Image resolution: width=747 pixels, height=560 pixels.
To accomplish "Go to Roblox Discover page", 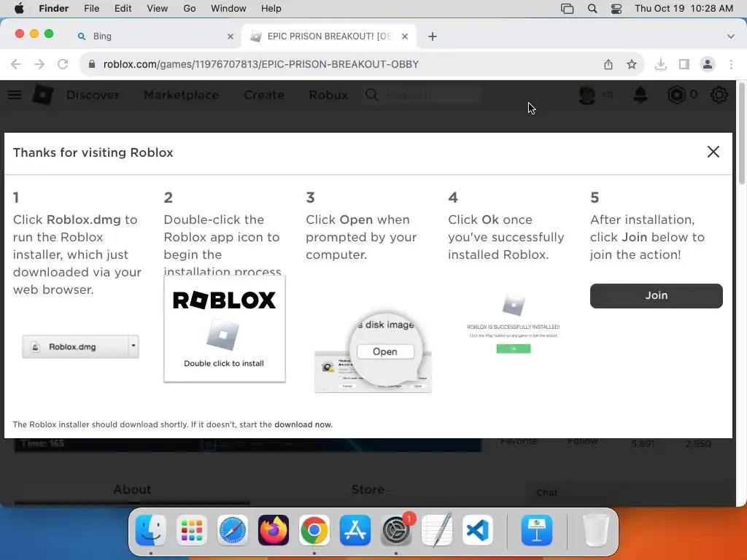I will [93, 96].
